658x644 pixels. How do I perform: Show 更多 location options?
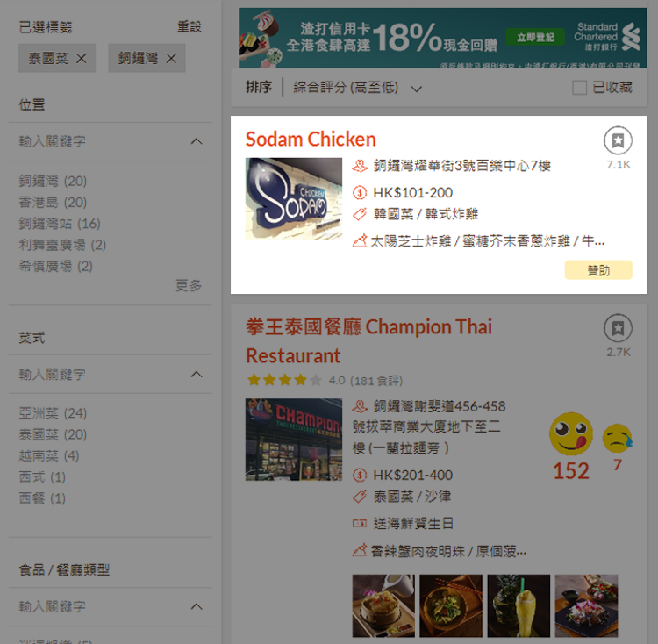189,285
